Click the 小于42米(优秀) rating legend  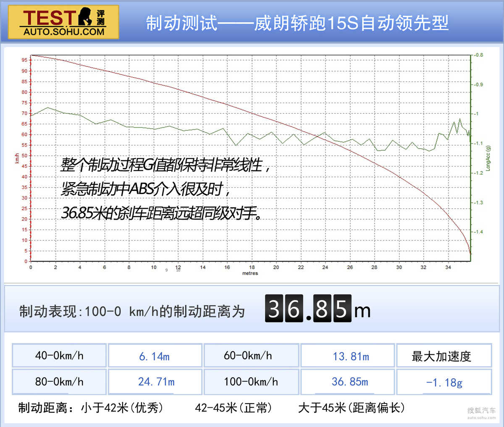pos(122,408)
